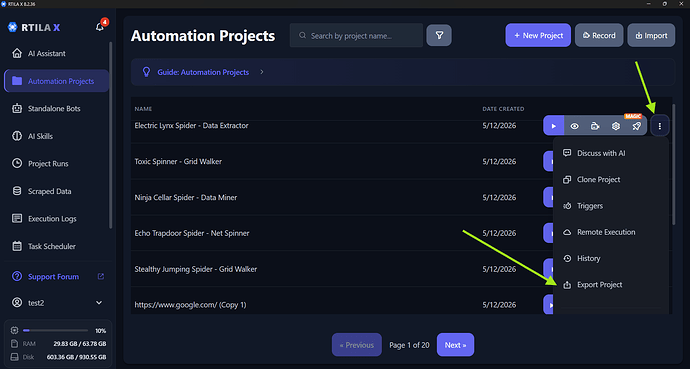Click the Triggers timer icon

click(x=567, y=206)
